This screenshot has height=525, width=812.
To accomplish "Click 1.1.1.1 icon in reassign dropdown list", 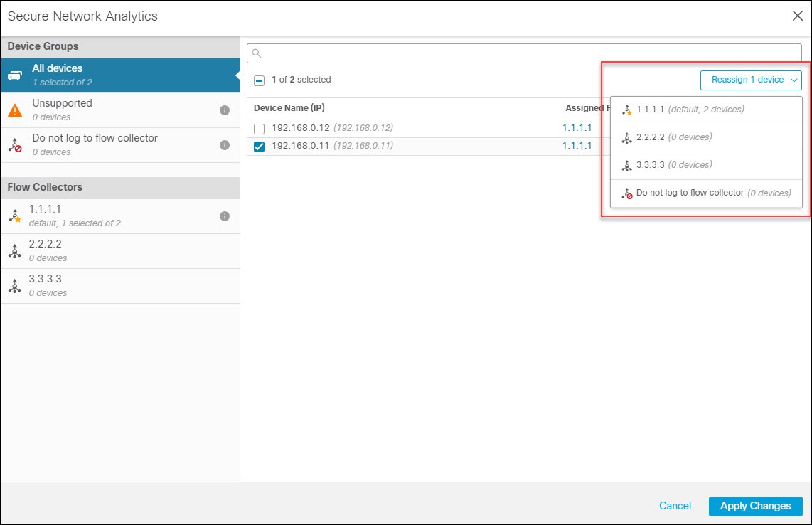I will click(x=627, y=110).
